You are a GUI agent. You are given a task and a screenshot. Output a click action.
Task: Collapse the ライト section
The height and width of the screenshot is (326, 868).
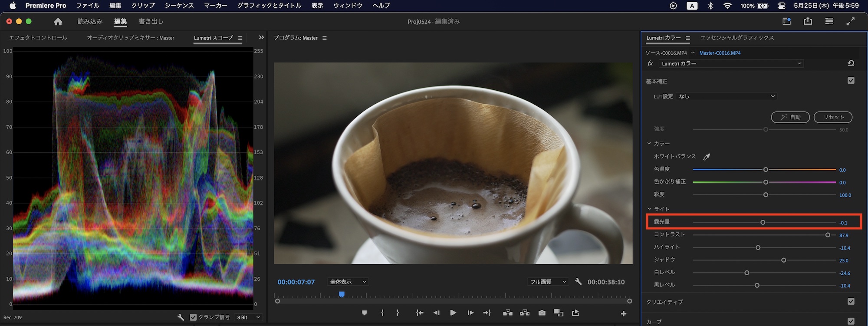click(x=650, y=209)
